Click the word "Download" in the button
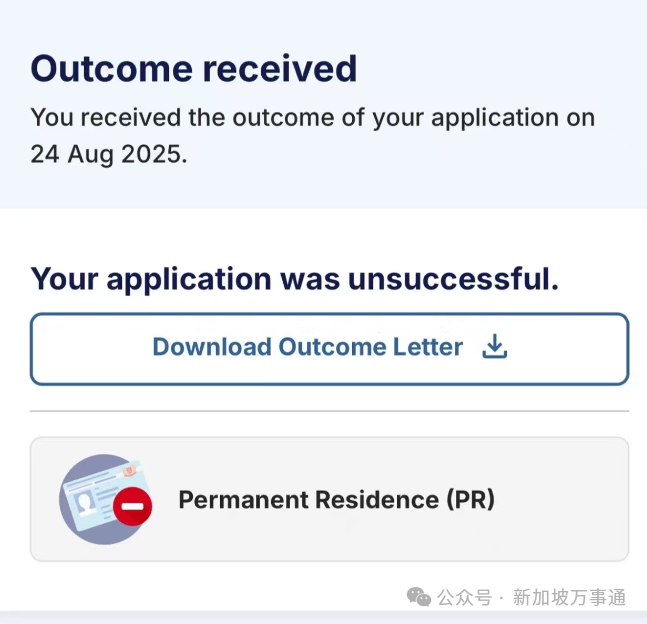Screen dimensions: 647x624 tap(211, 347)
